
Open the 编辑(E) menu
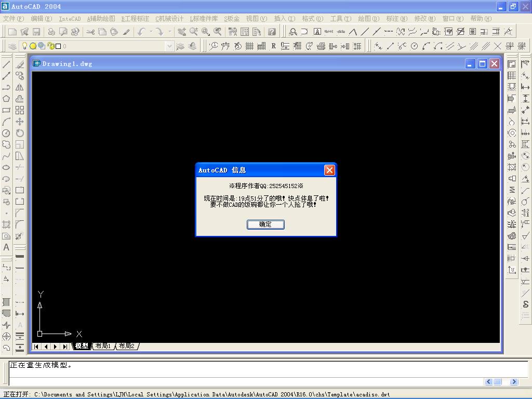[x=42, y=19]
